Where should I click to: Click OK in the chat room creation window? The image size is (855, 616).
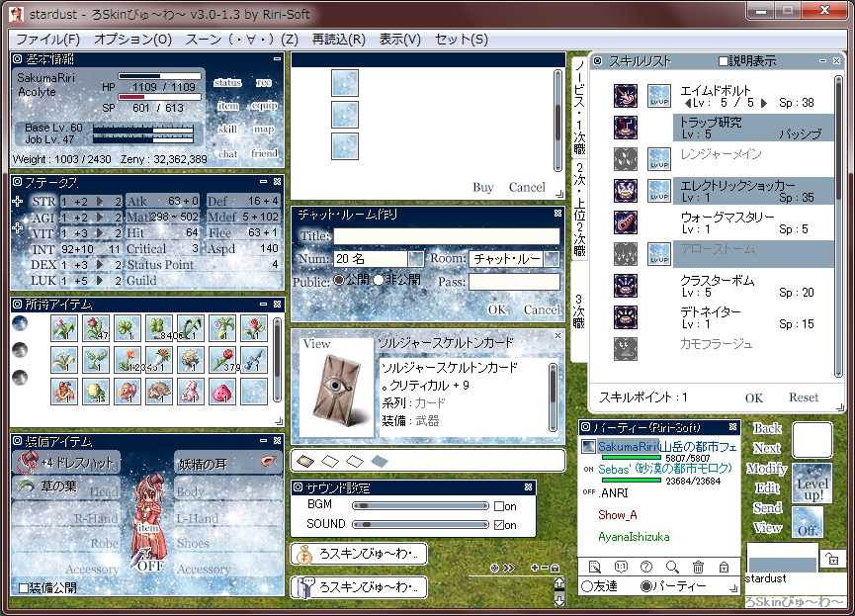coord(497,309)
